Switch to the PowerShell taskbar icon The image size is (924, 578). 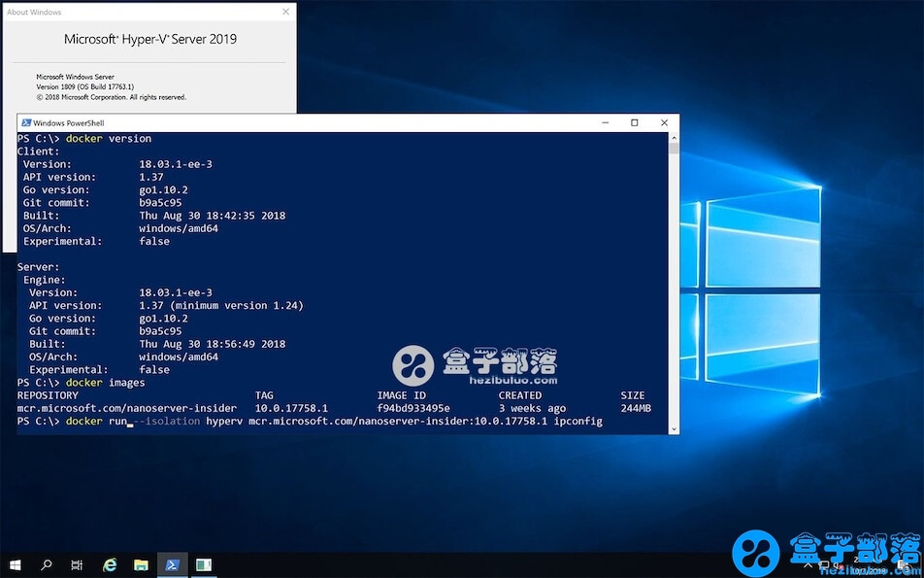[x=172, y=565]
